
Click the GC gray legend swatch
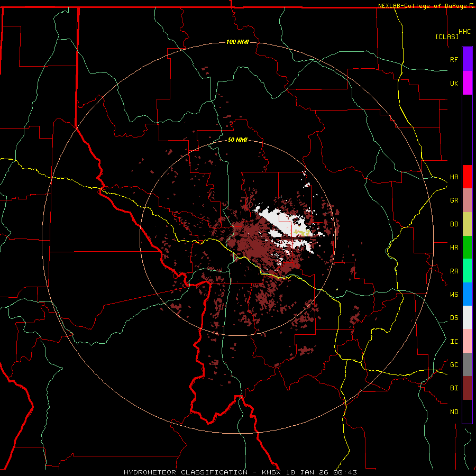(x=467, y=364)
